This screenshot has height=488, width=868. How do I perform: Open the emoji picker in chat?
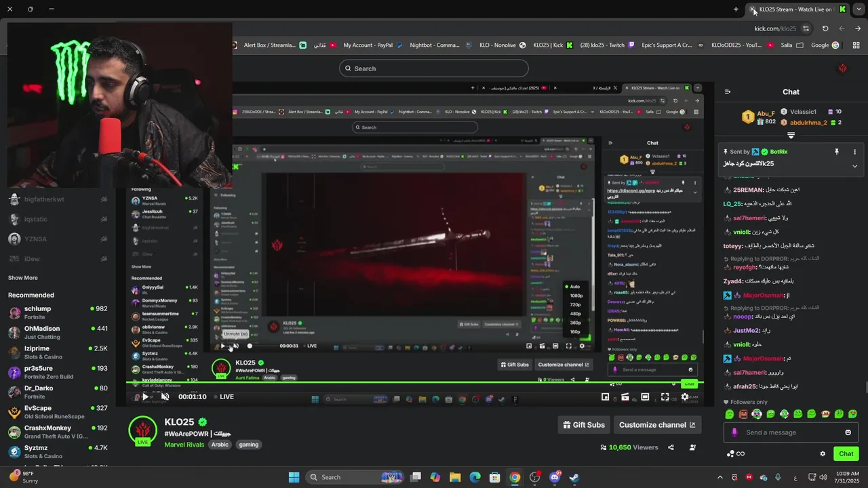click(x=848, y=432)
